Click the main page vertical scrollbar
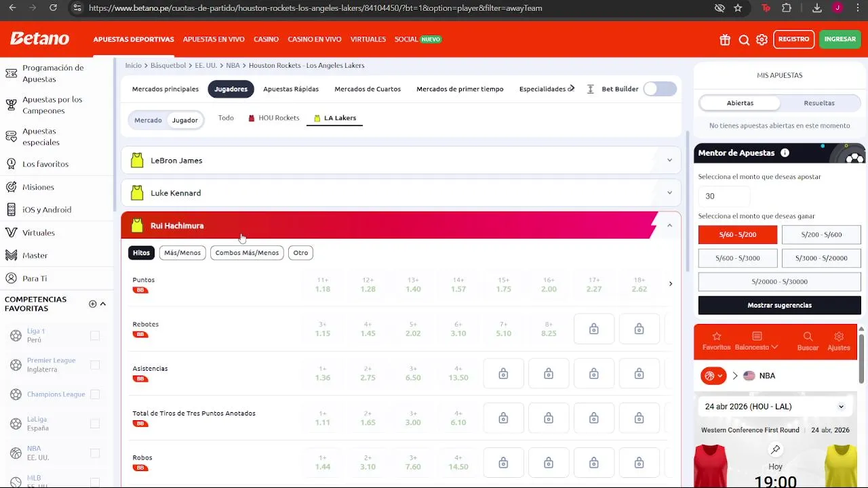The width and height of the screenshot is (868, 488). pyautogui.click(x=687, y=201)
